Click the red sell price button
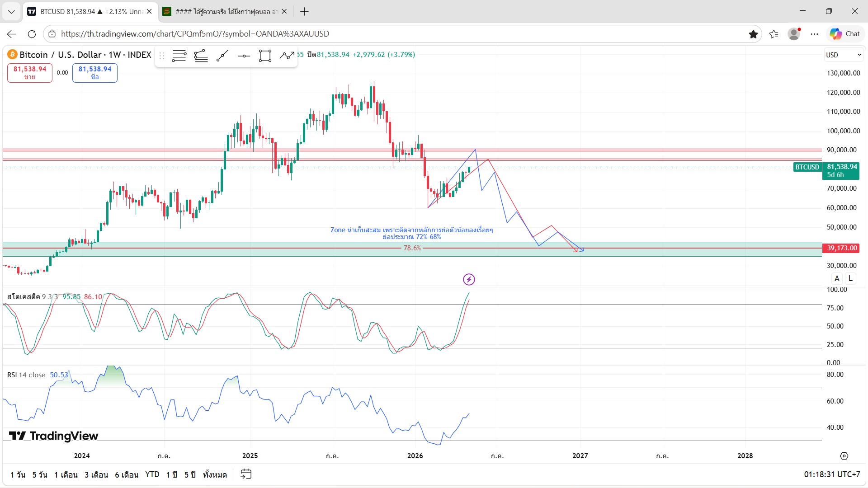This screenshot has width=868, height=488. [x=30, y=73]
